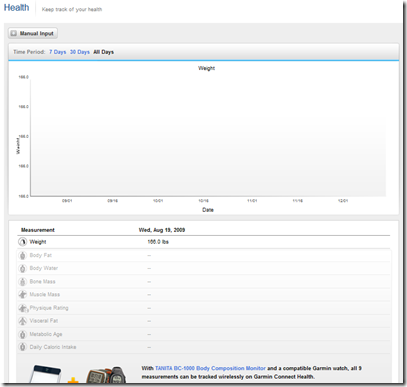Click the Manual Input button

pos(33,33)
